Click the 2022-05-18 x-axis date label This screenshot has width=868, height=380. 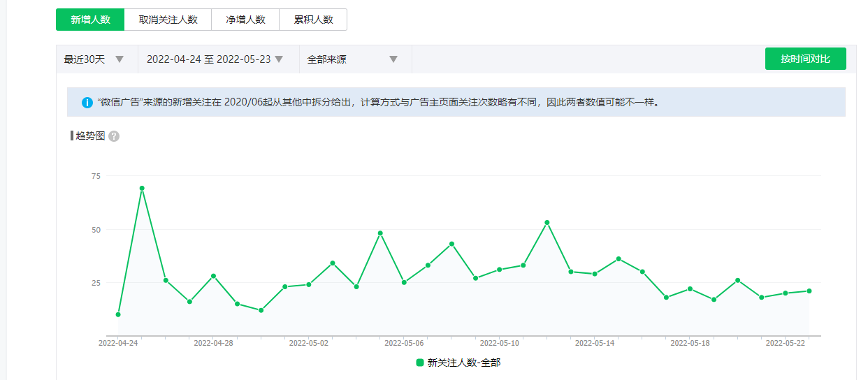(x=690, y=344)
